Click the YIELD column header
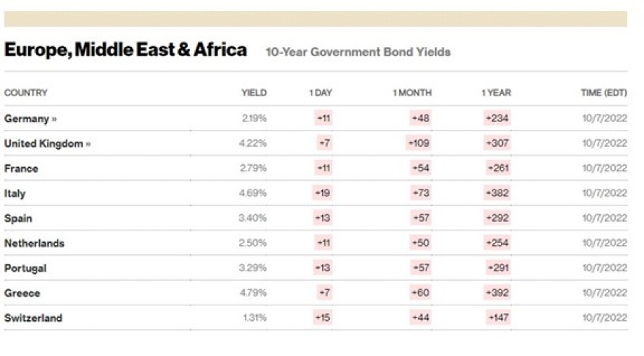Image resolution: width=644 pixels, height=356 pixels. coord(254,93)
